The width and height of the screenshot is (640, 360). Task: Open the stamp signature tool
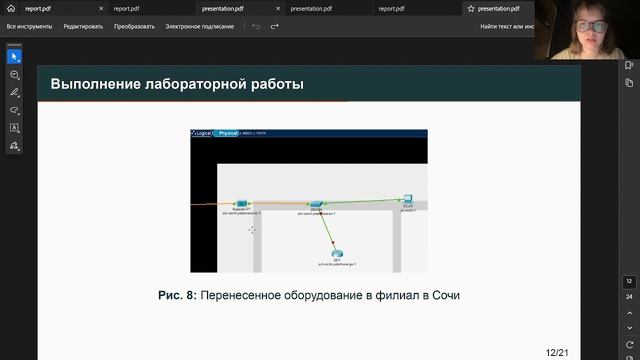14,145
